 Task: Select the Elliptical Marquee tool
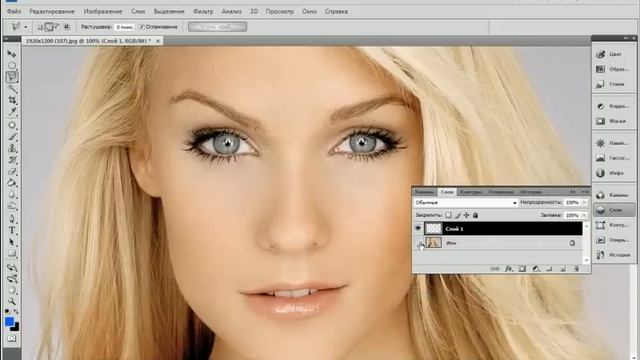tap(12, 65)
